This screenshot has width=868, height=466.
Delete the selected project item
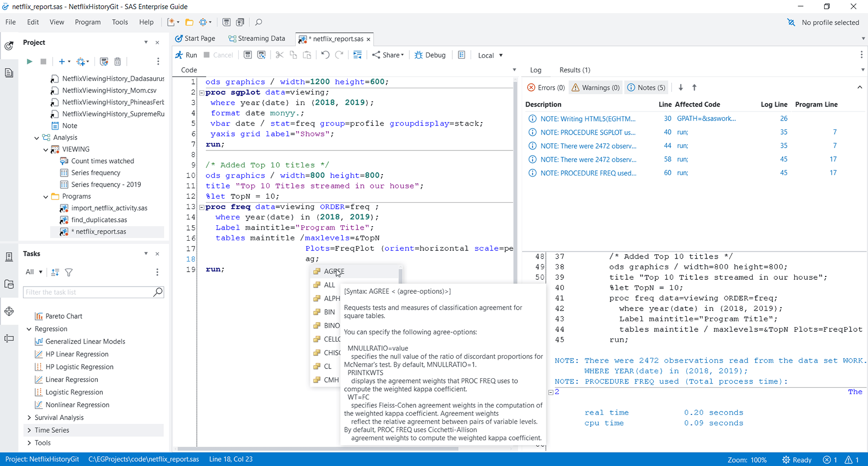117,61
